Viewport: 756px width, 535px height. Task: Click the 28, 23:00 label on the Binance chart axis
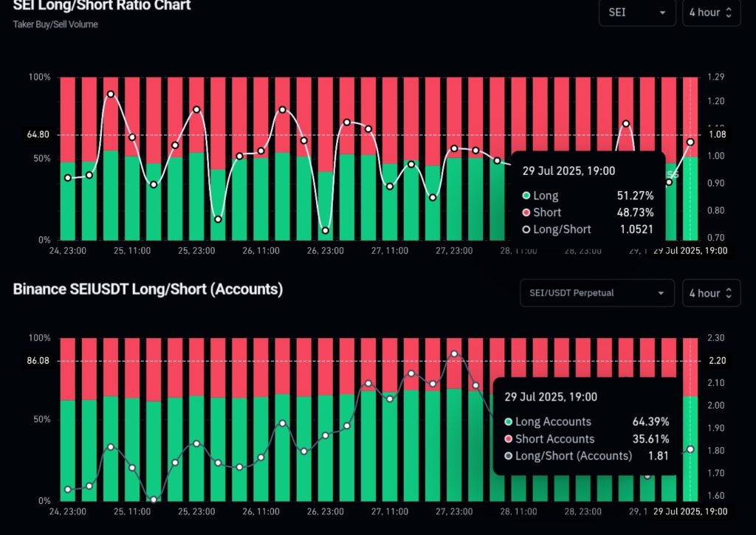tap(583, 511)
